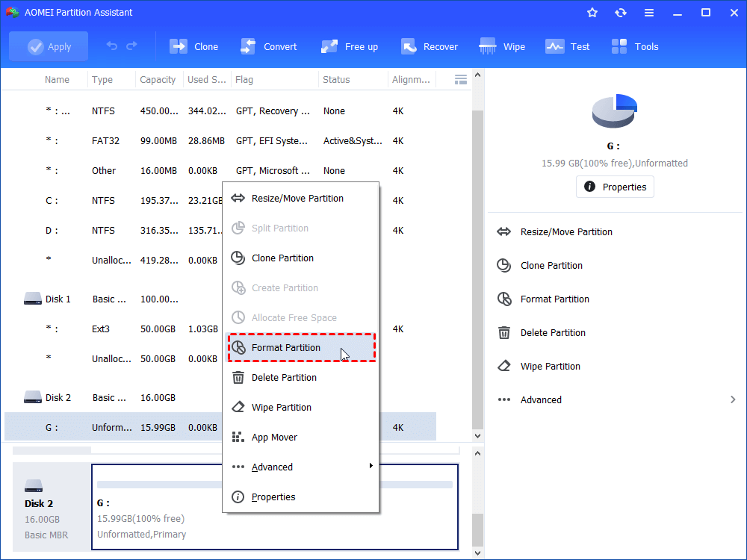Select the Wipe tool
The image size is (747, 560).
click(502, 46)
